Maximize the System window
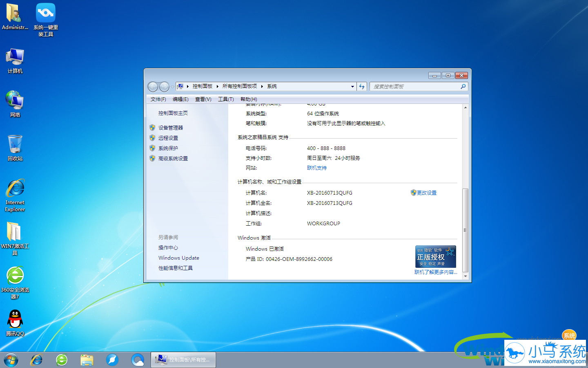This screenshot has width=588, height=368. (448, 76)
